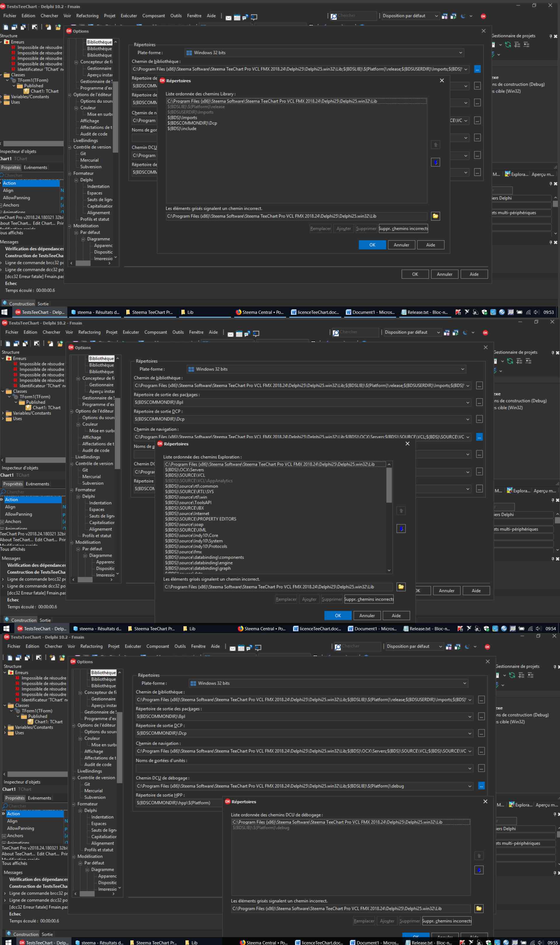Open Disposition par défaut combo in middle IDE
This screenshot has width=560, height=945.
tap(412, 332)
